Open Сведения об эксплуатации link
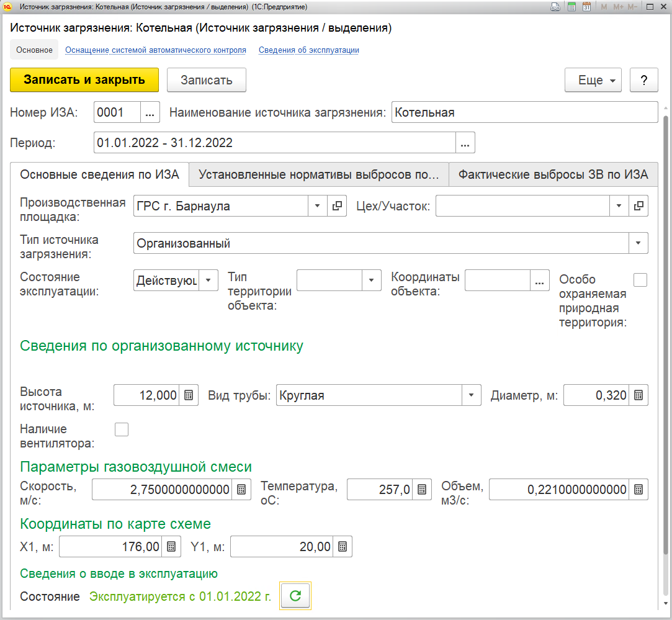Image resolution: width=672 pixels, height=620 pixels. [x=309, y=50]
